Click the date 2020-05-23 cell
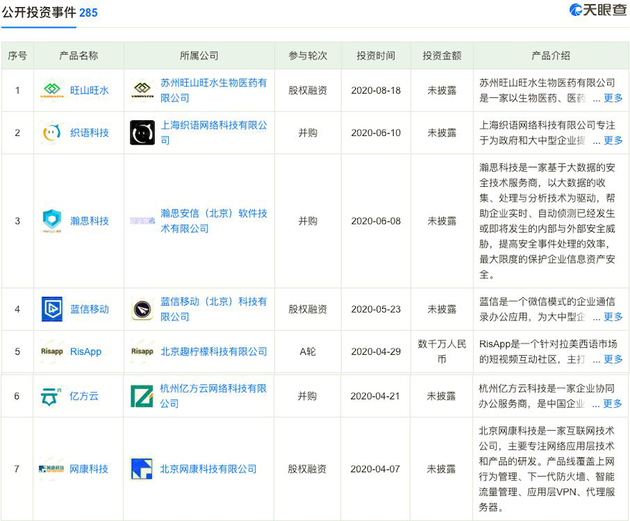 tap(376, 309)
